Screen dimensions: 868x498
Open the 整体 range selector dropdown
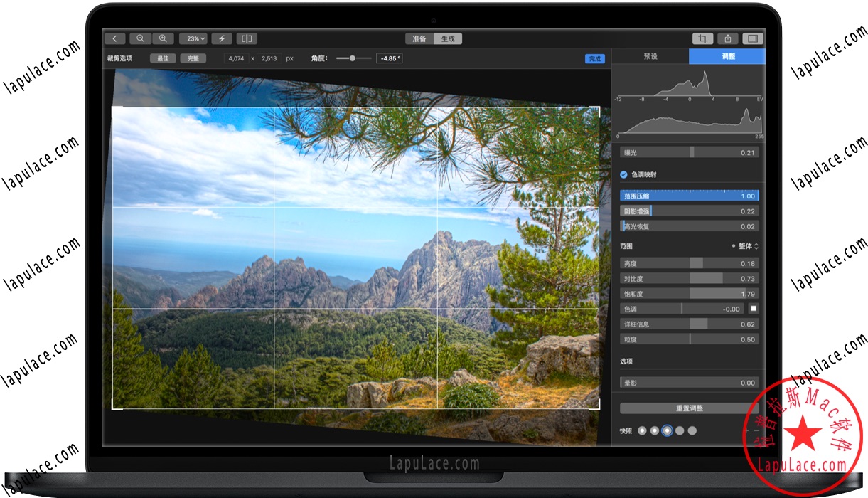coord(746,246)
